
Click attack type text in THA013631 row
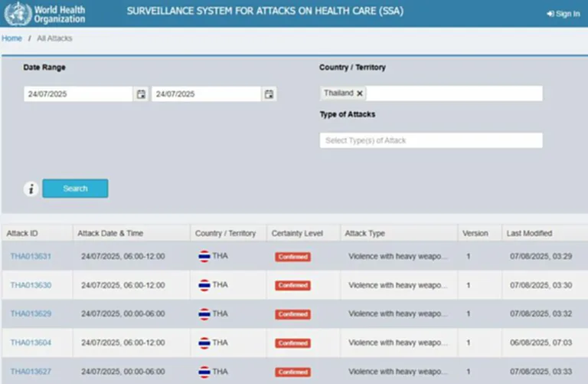coord(398,256)
